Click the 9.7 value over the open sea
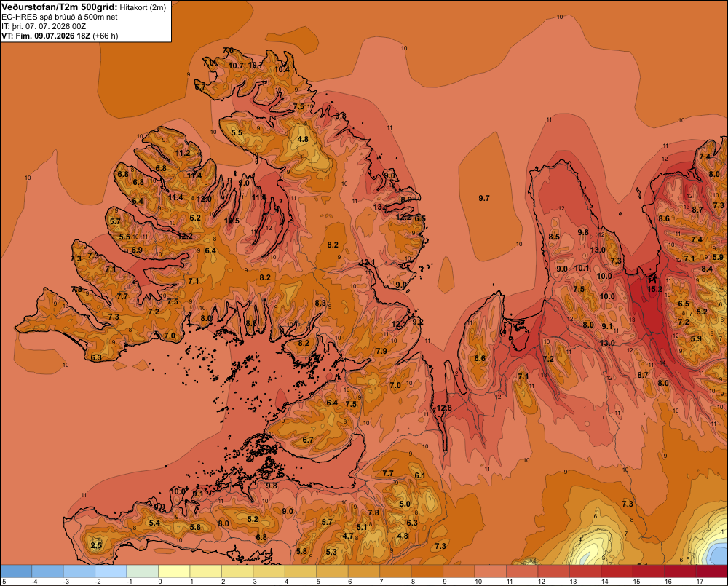This screenshot has height=586, width=728. point(484,198)
